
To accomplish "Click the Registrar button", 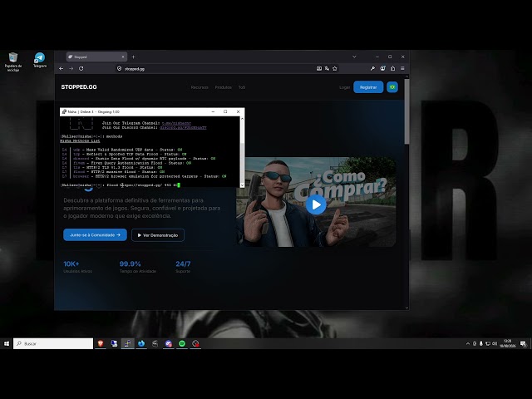I will 368,87.
